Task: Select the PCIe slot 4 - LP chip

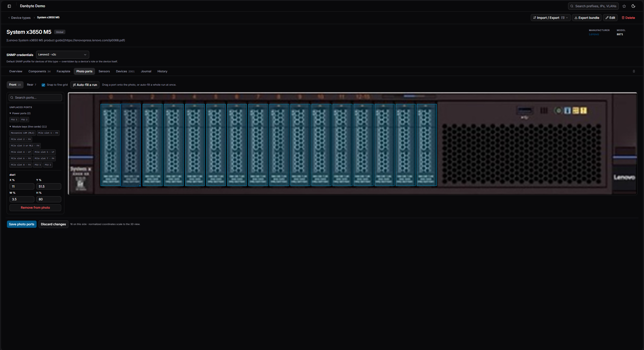Action: (21, 152)
